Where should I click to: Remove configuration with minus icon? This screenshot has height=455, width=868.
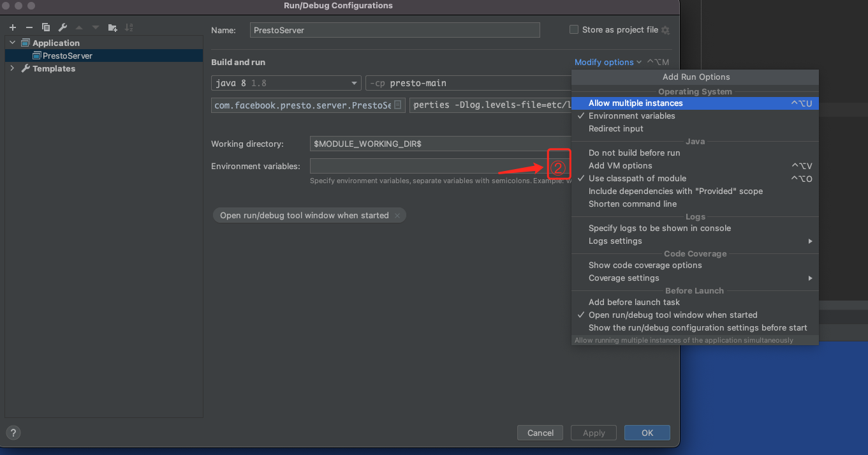click(29, 27)
